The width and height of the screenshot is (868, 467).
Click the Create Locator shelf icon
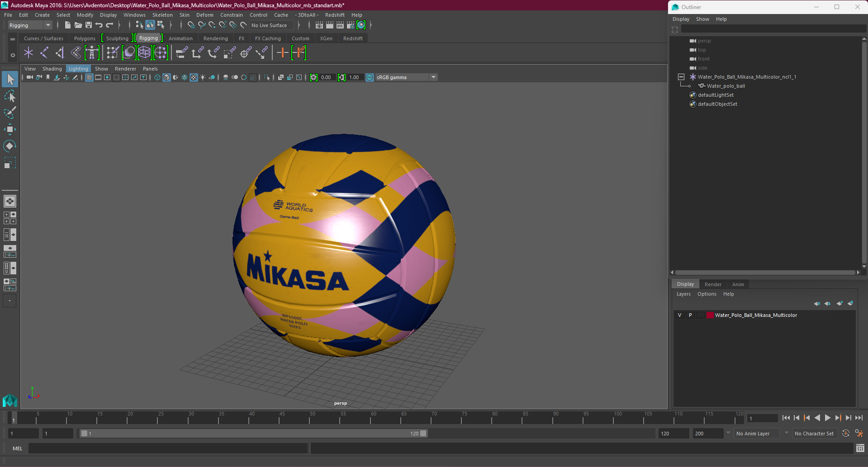28,53
